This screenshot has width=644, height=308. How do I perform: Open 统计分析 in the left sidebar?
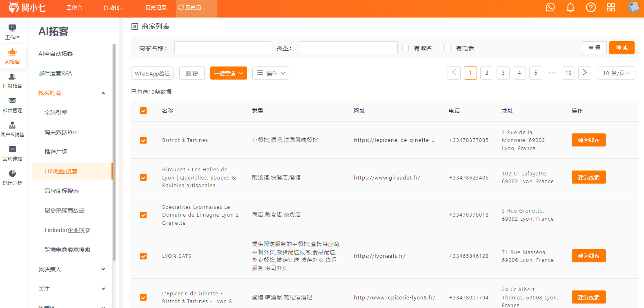tap(12, 178)
